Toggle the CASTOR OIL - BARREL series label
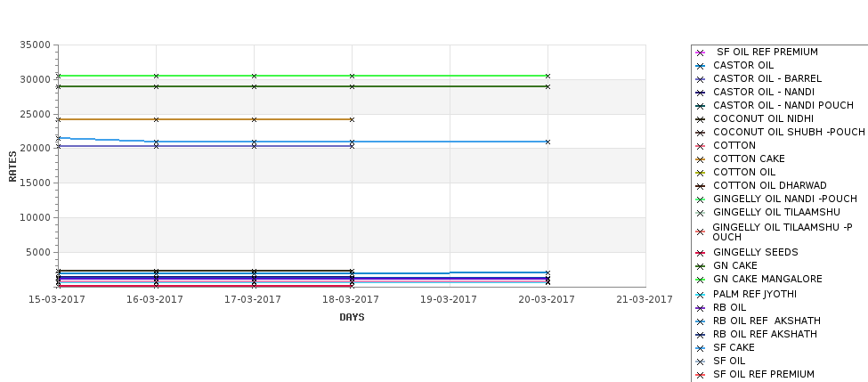This screenshot has width=868, height=382. (x=767, y=78)
